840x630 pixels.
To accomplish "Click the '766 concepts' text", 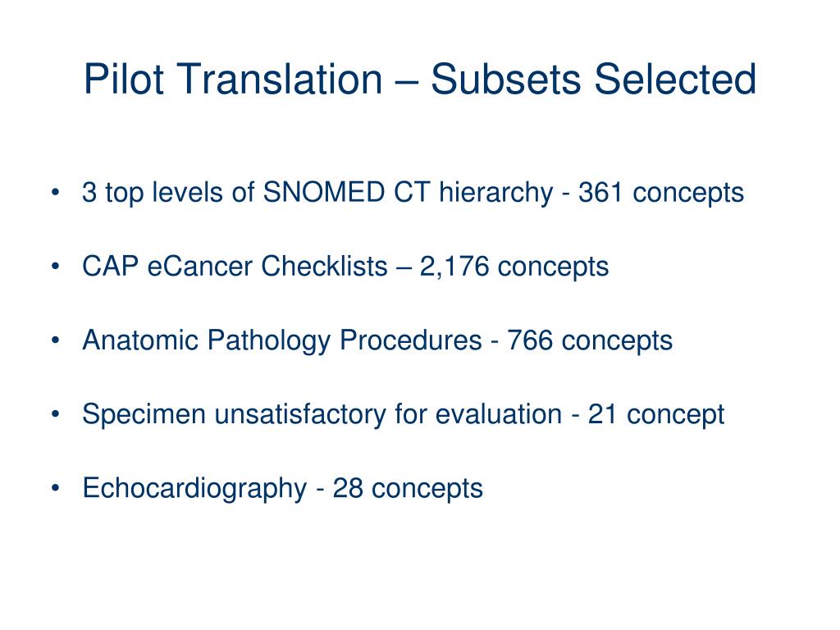I will [x=590, y=340].
